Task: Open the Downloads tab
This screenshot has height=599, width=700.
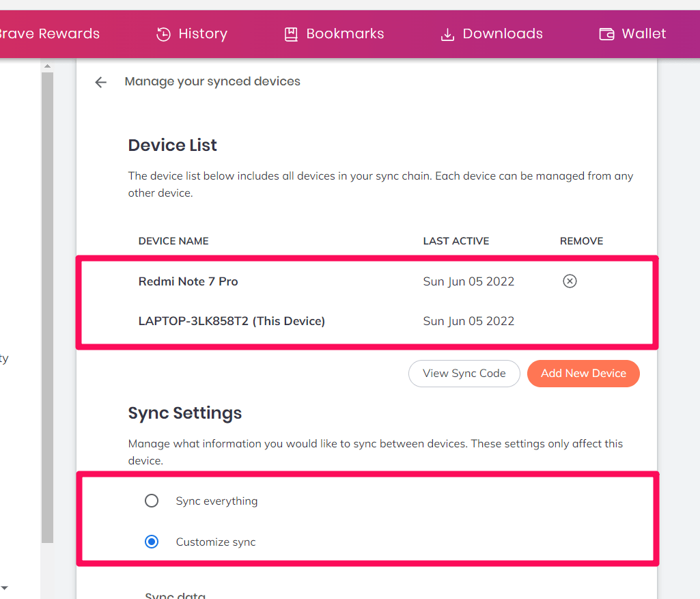Action: pyautogui.click(x=492, y=34)
